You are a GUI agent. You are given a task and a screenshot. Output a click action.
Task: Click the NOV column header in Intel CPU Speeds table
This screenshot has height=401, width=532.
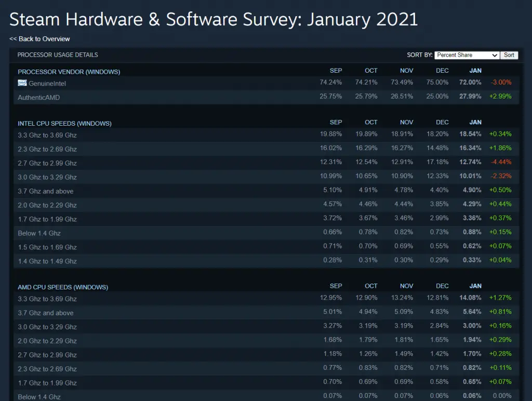pos(406,122)
